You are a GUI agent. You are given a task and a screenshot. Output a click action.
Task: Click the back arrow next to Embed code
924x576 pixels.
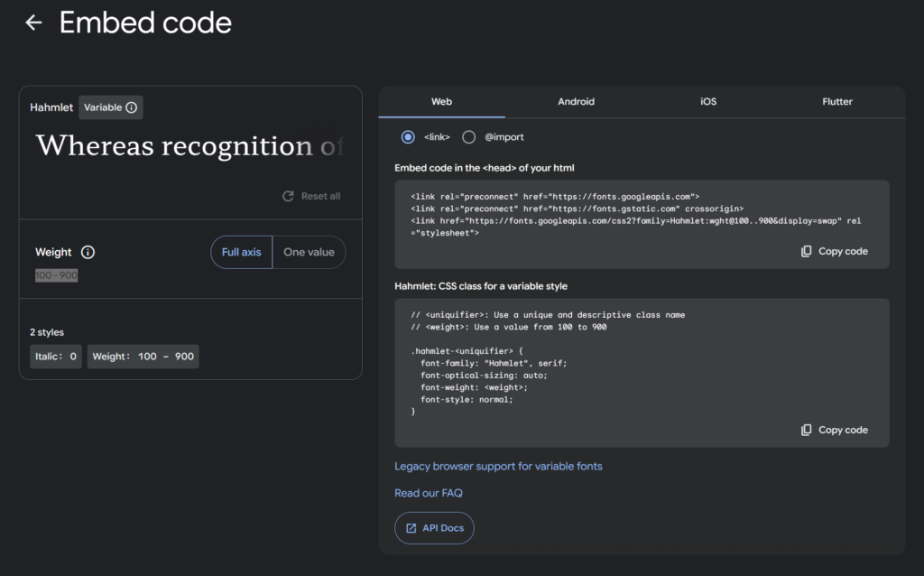33,23
